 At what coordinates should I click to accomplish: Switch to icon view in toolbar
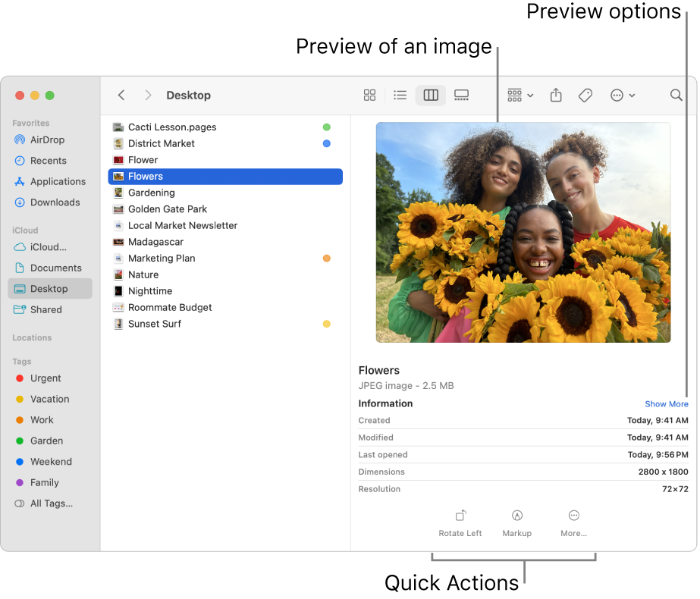pos(369,96)
